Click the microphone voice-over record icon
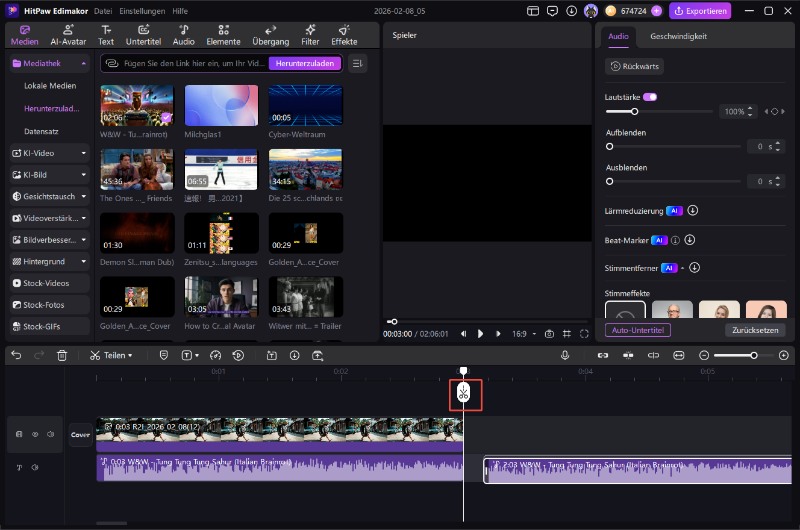Image resolution: width=800 pixels, height=530 pixels. point(565,355)
